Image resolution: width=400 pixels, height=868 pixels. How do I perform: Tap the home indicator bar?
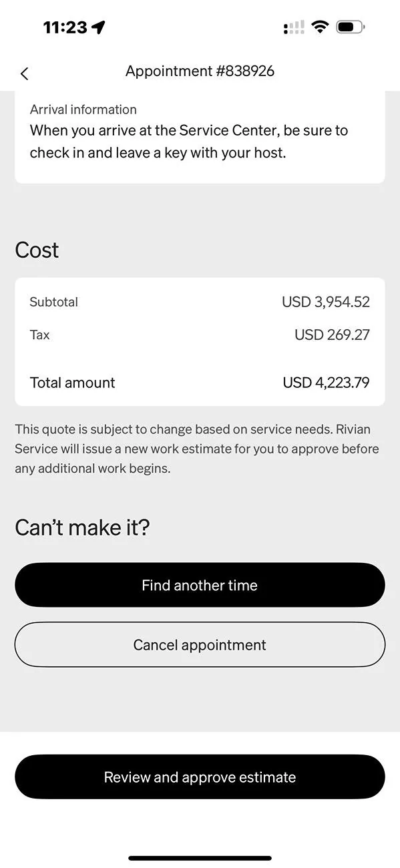tap(200, 858)
